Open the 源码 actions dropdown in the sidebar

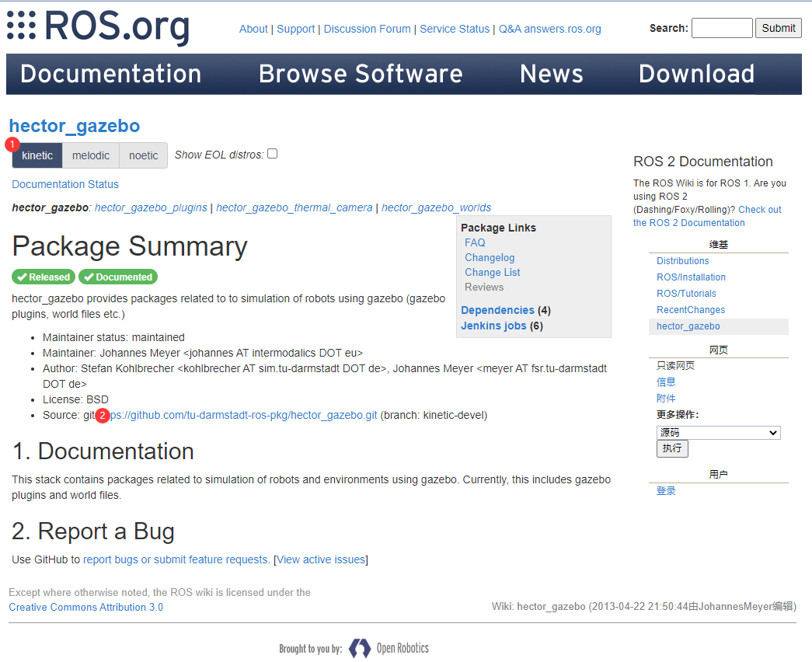[x=718, y=432]
